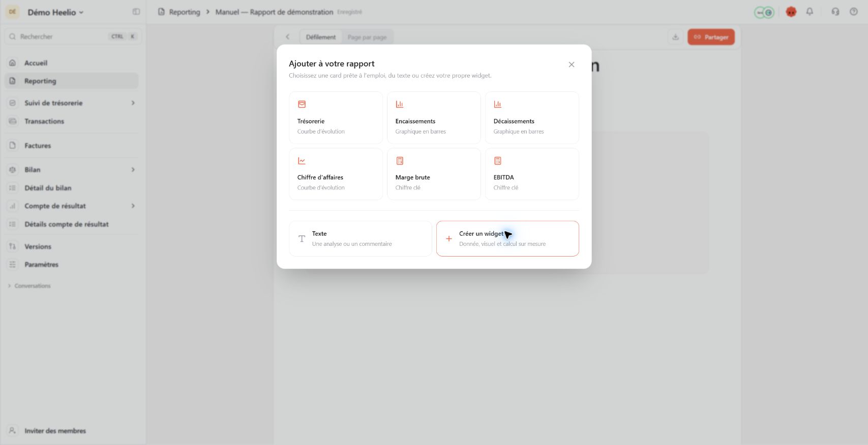
Task: Add the Trésorerie evolution curve card
Action: pos(336,117)
